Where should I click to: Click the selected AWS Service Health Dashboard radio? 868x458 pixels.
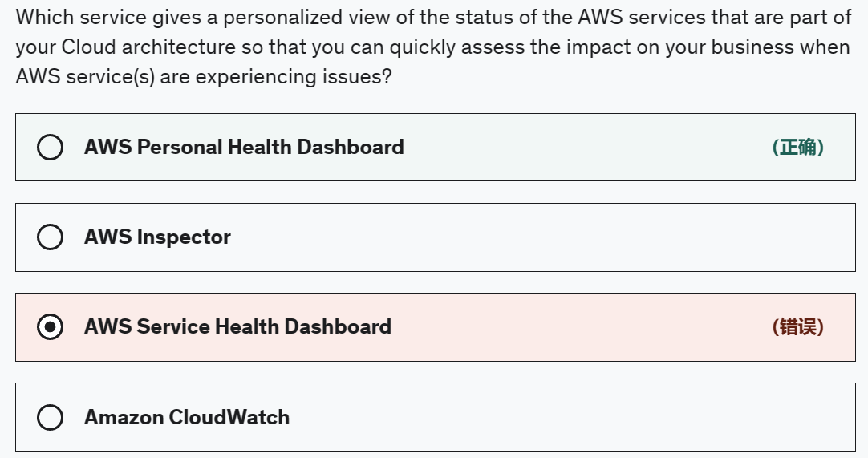(51, 327)
